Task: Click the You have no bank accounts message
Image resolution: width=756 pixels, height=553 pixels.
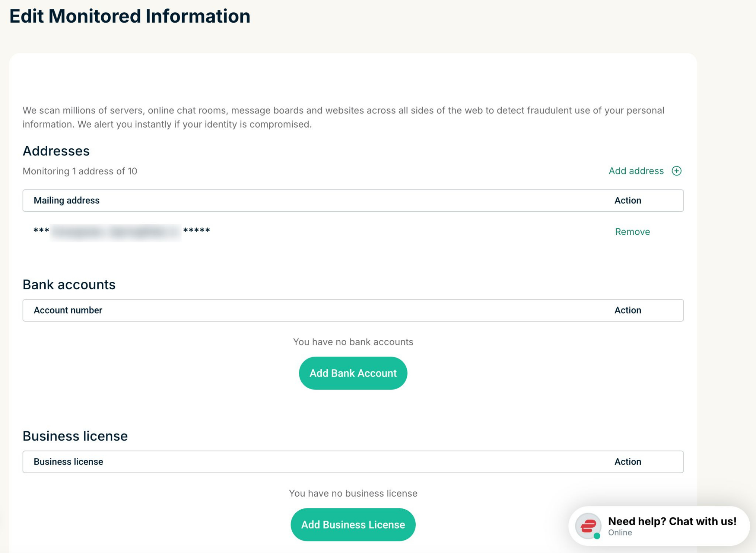Action: click(353, 342)
